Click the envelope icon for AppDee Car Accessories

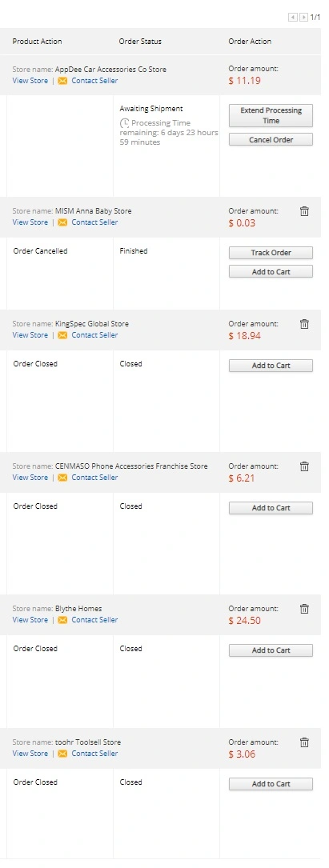pyautogui.click(x=62, y=81)
